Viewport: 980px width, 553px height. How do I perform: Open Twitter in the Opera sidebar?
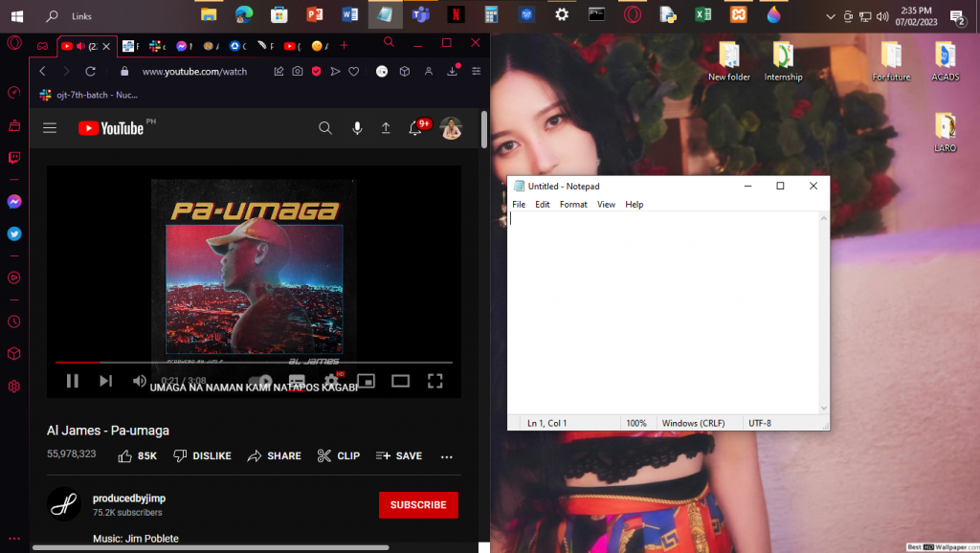pyautogui.click(x=14, y=233)
